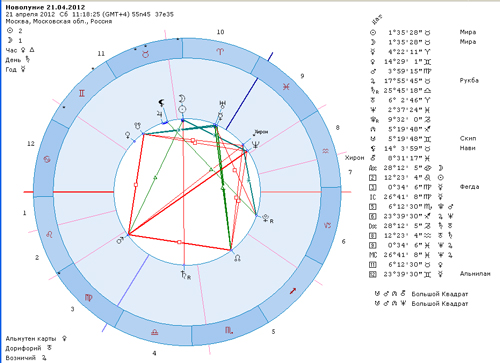Screen dimensions: 500x363
Task: Select the Год ruler label
Action: [x=11, y=69]
